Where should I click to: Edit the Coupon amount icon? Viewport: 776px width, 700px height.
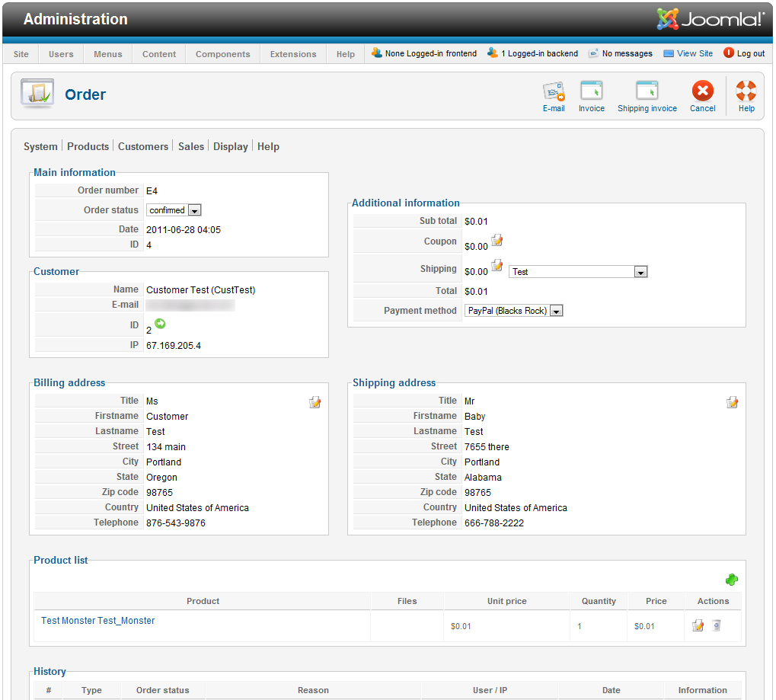[497, 241]
